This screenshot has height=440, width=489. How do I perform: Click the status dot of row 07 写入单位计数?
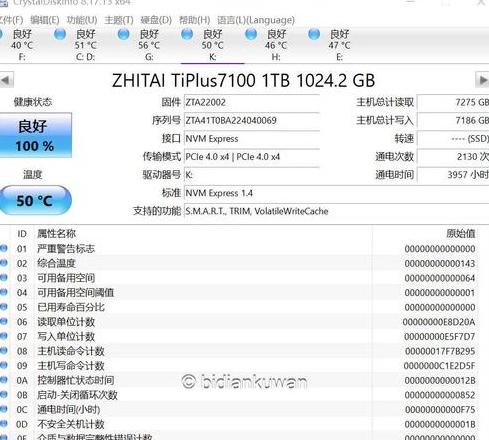pyautogui.click(x=3, y=336)
